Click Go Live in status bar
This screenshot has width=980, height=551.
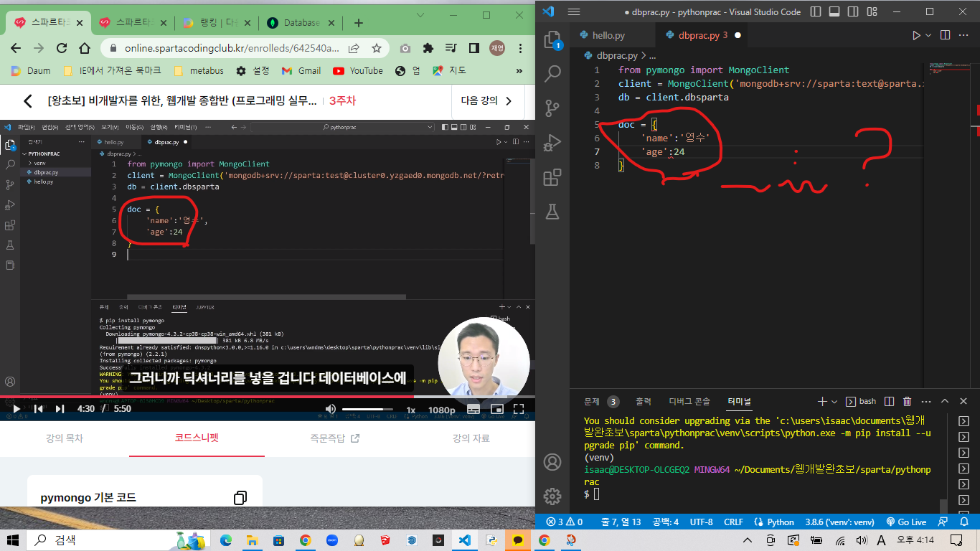point(906,522)
